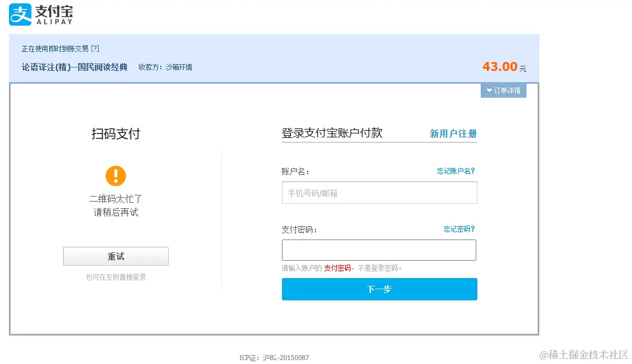Select the 扫码支付 heading text

point(116,133)
